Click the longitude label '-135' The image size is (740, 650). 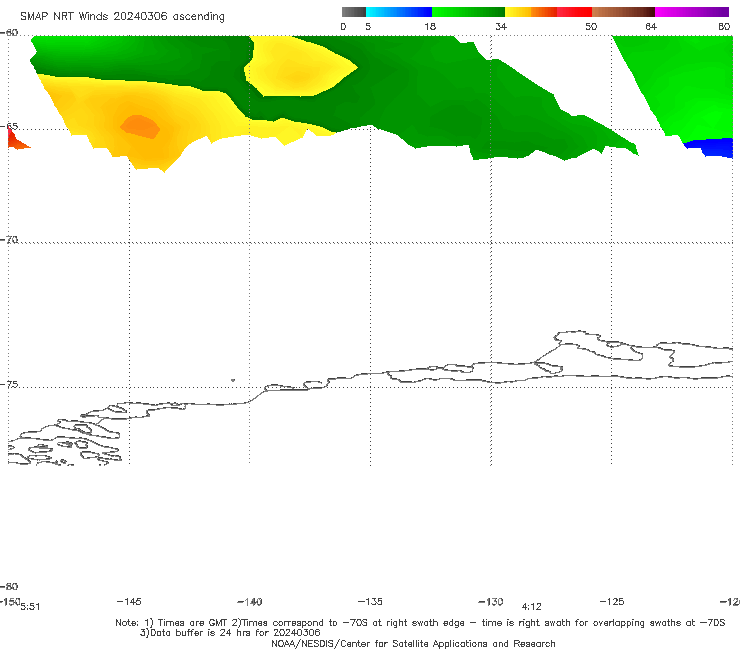(370, 601)
